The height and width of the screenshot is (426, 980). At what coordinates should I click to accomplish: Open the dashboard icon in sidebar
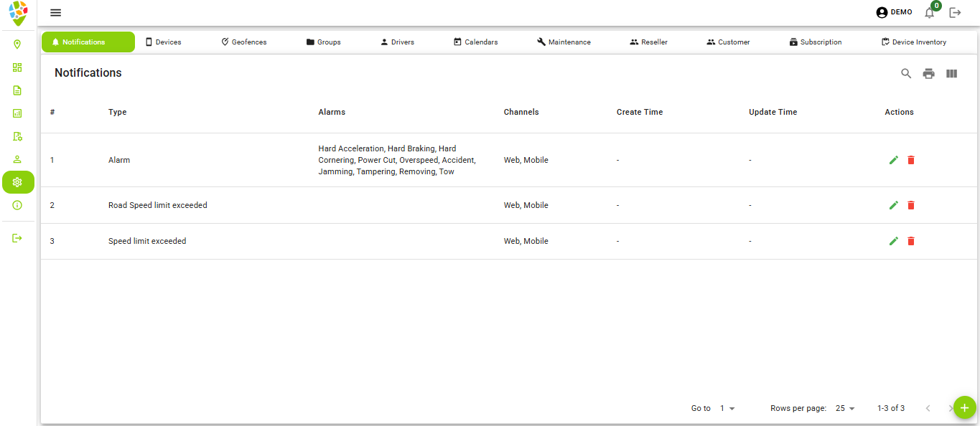pos(18,67)
